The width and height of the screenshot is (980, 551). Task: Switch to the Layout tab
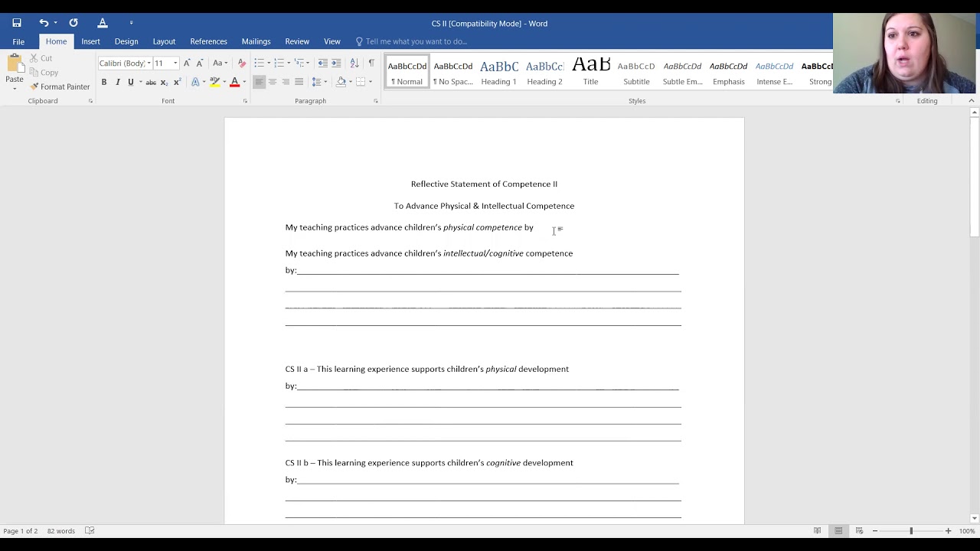click(x=164, y=41)
